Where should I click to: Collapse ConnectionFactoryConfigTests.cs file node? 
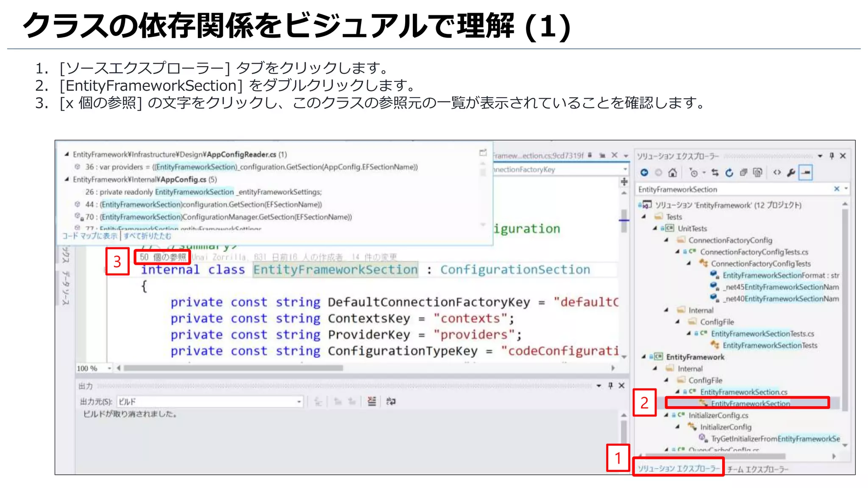point(677,252)
